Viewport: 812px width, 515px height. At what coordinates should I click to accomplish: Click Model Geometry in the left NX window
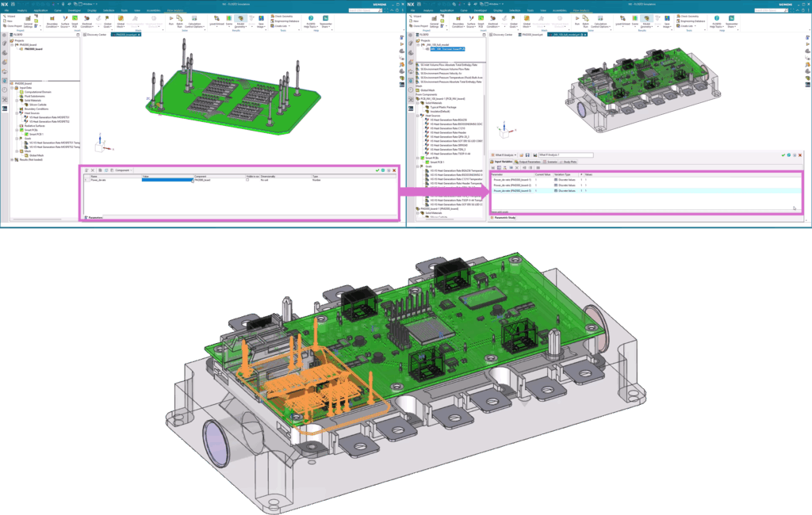coord(241,21)
